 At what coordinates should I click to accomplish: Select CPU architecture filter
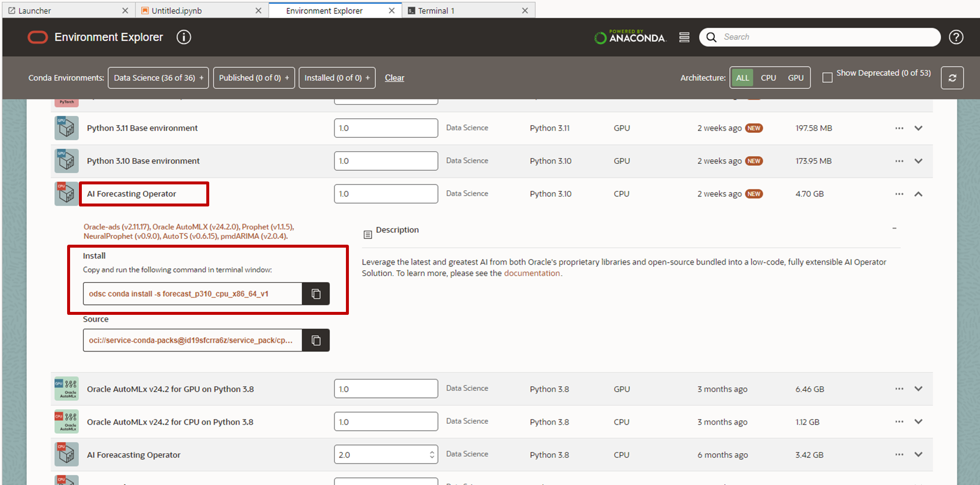(768, 78)
